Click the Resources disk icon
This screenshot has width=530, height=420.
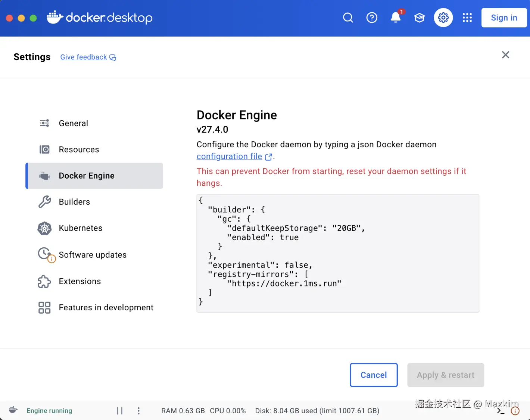point(44,149)
